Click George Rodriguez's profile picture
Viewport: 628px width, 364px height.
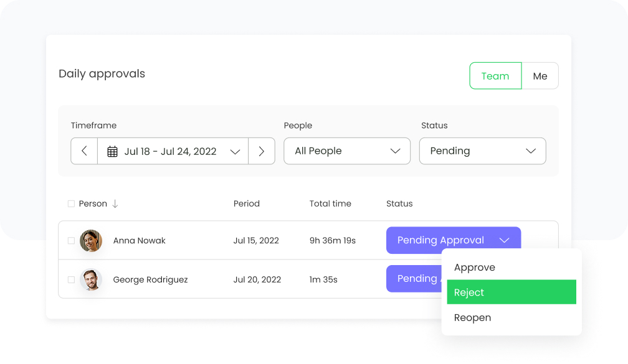[91, 279]
